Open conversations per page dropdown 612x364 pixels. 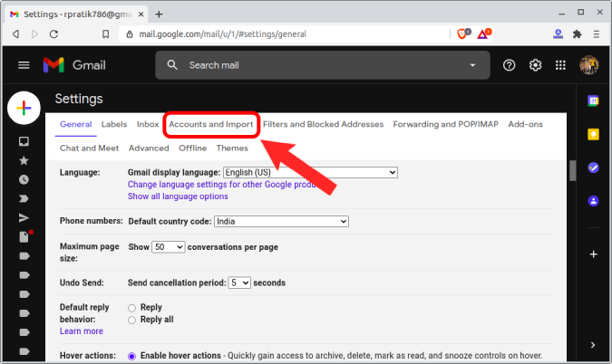(168, 247)
